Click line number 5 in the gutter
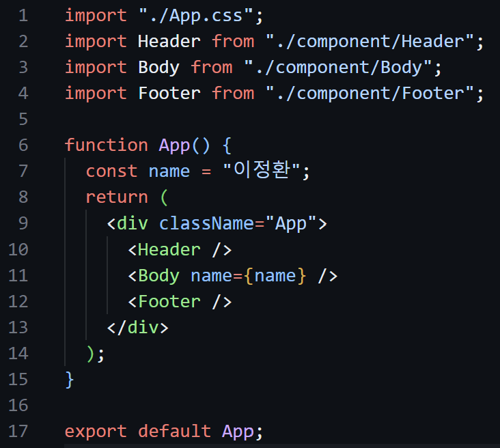500x448 pixels. 23,119
